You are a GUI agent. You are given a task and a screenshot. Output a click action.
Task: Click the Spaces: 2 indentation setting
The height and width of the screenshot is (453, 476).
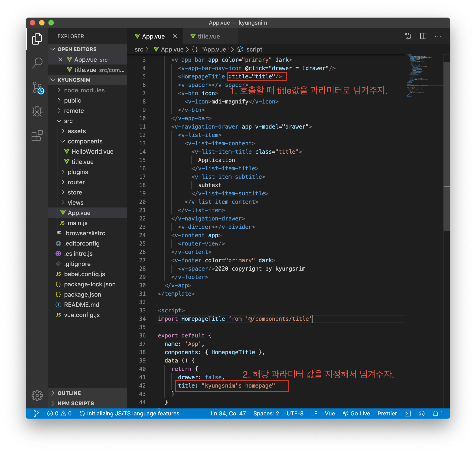266,413
